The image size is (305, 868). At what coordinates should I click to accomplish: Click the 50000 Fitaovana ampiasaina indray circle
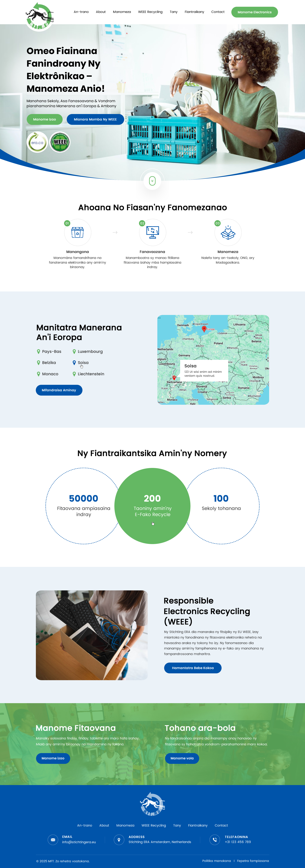[83, 506]
